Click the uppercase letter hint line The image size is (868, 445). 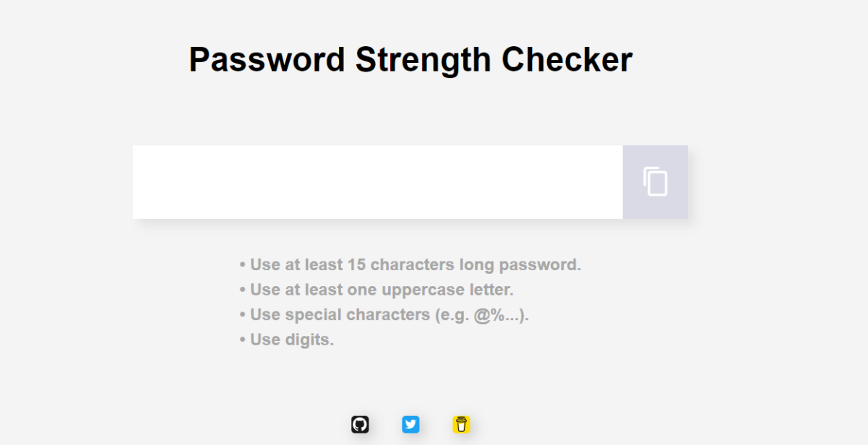coord(376,290)
